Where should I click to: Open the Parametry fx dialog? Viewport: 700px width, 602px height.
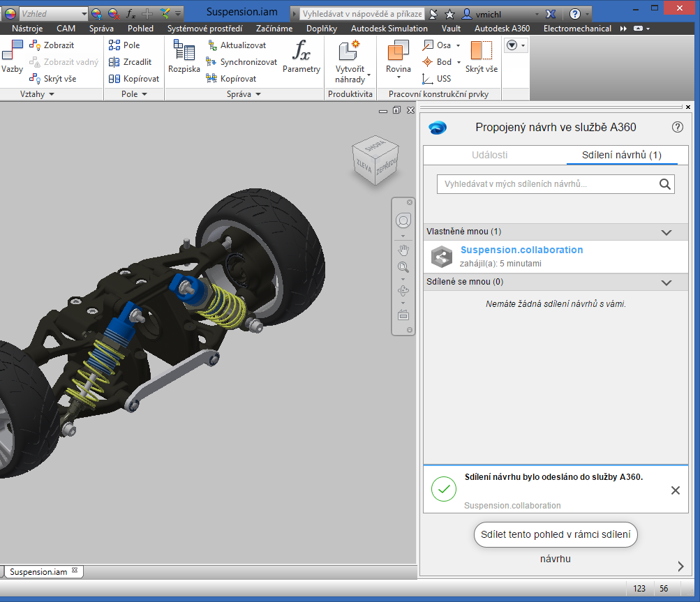301,57
